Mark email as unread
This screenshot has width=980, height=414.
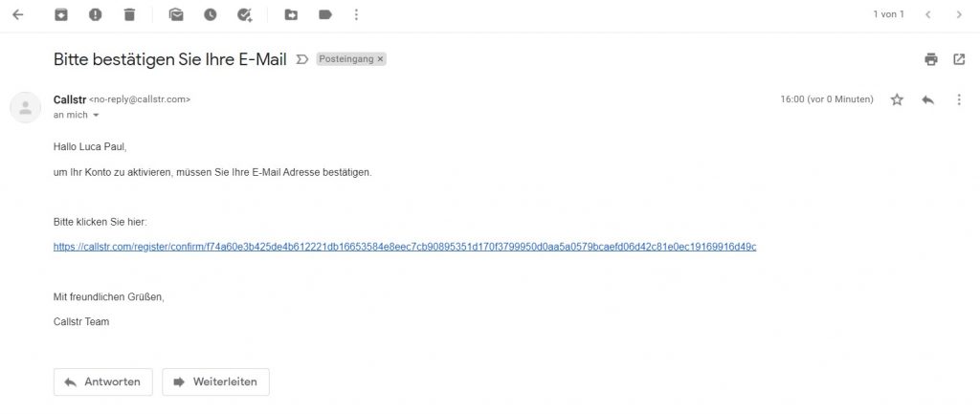175,14
